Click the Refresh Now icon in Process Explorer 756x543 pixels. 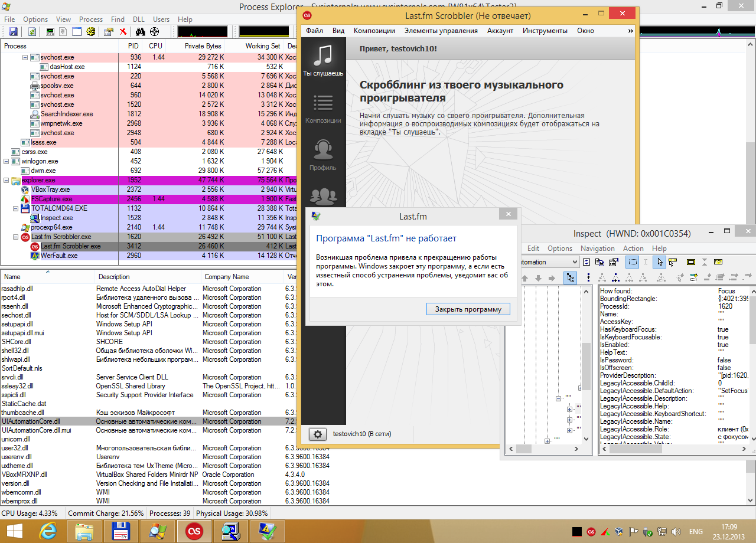pyautogui.click(x=32, y=32)
